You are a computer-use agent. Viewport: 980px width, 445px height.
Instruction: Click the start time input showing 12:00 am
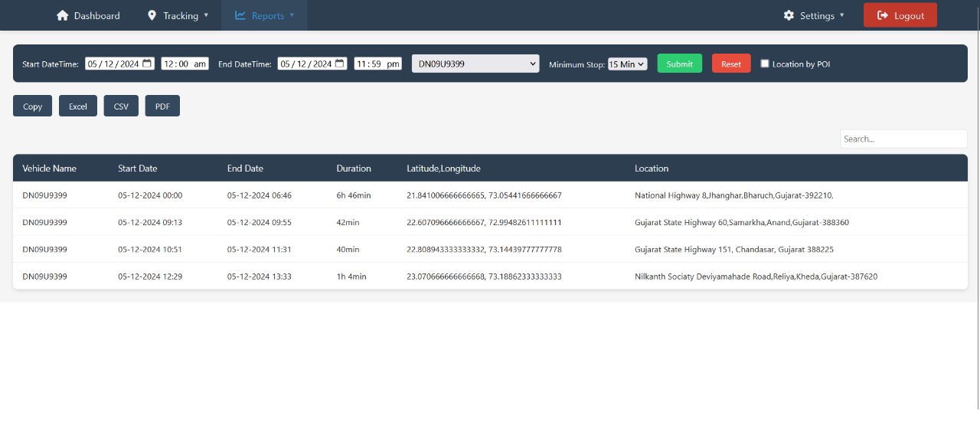coord(185,64)
